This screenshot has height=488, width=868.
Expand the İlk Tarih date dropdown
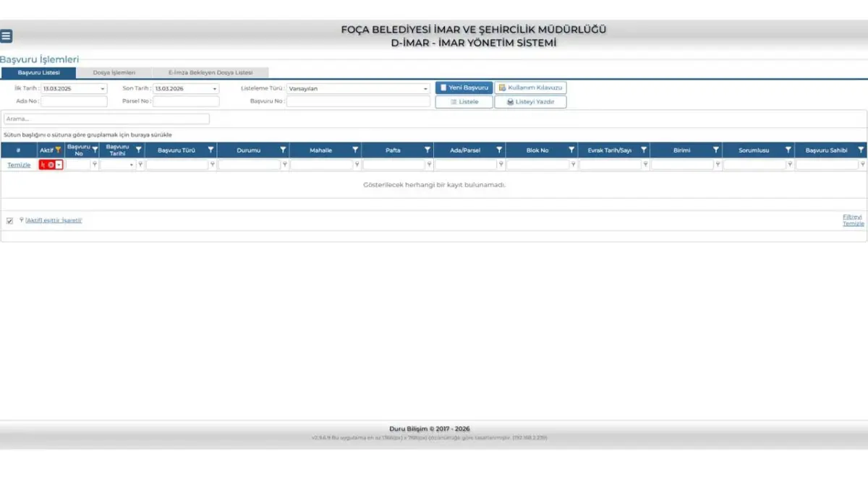(102, 89)
